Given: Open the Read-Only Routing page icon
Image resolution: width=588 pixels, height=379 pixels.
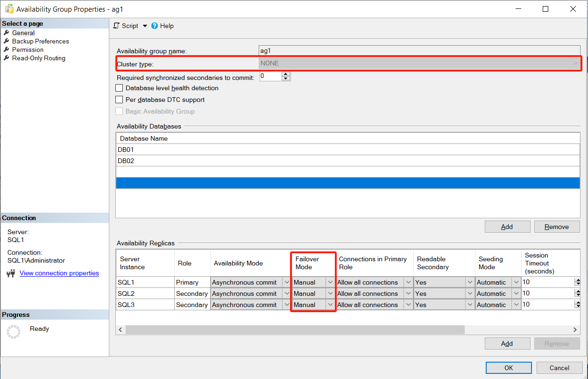Looking at the screenshot, I should [x=7, y=58].
